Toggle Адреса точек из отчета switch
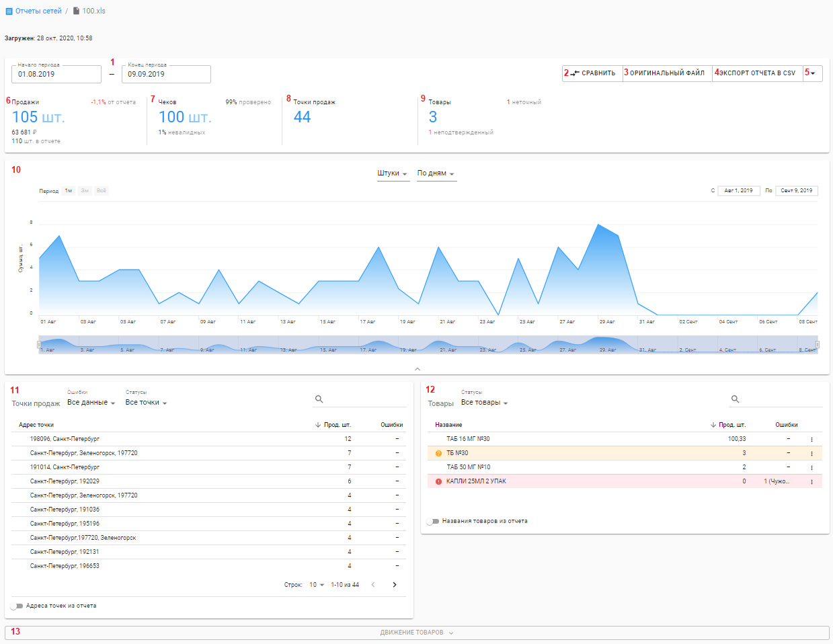 click(x=17, y=606)
